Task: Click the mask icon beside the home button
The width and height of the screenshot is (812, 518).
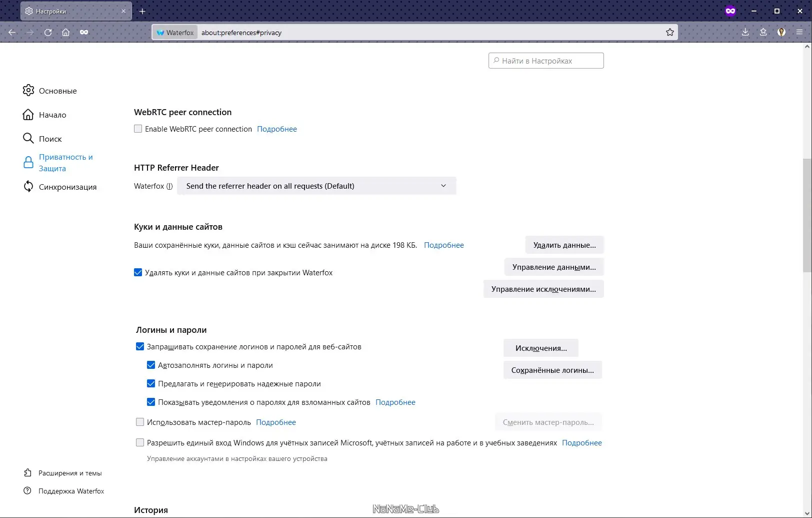Action: (x=84, y=33)
